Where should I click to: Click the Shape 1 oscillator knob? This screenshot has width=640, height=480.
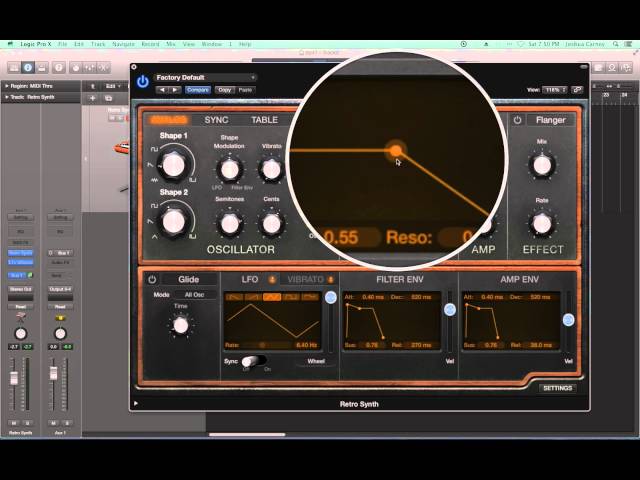173,165
